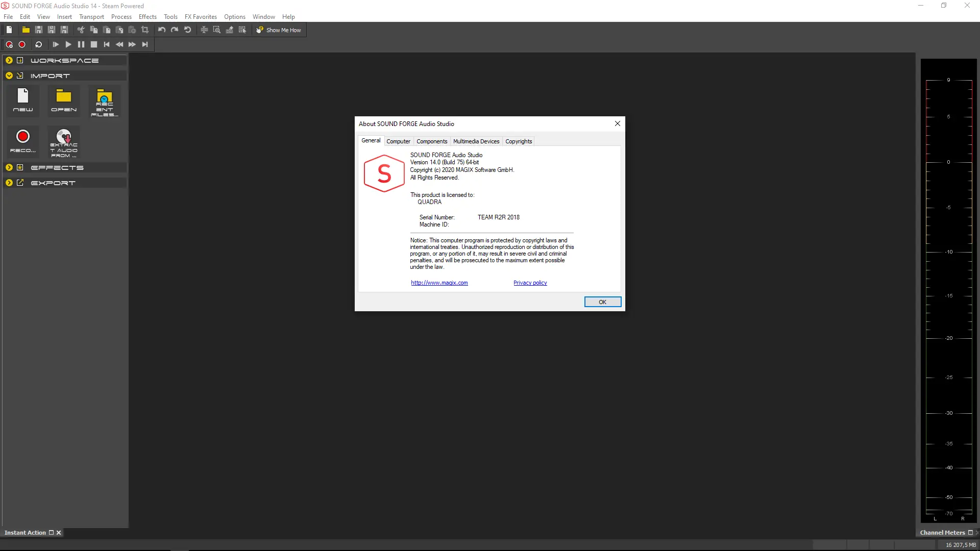The image size is (980, 551).
Task: Expand the Effects section
Action: tap(9, 167)
